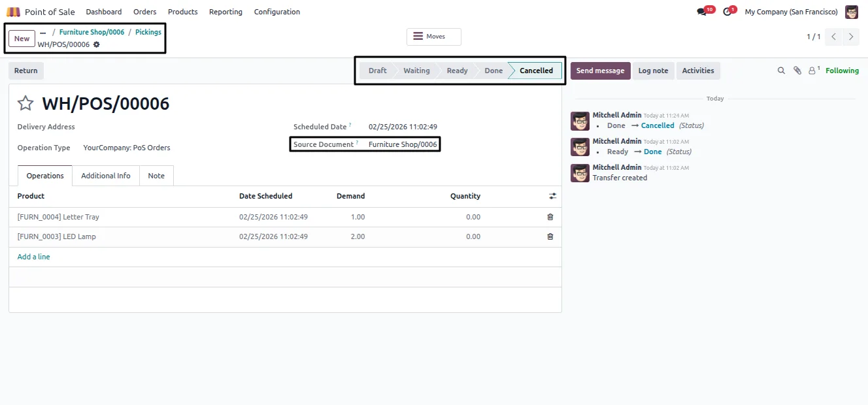Click the Return button
868x405 pixels.
[x=26, y=71]
